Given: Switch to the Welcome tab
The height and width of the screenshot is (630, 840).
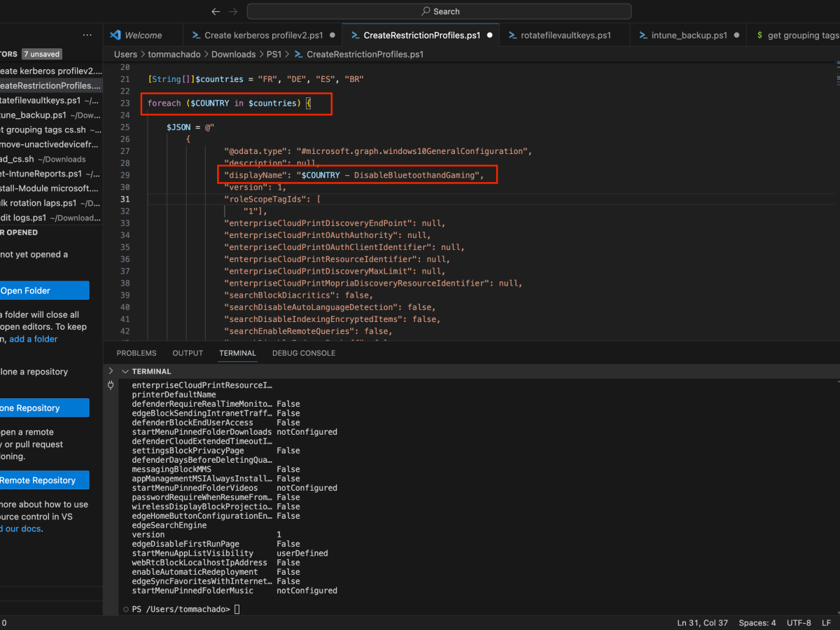Looking at the screenshot, I should pos(143,34).
